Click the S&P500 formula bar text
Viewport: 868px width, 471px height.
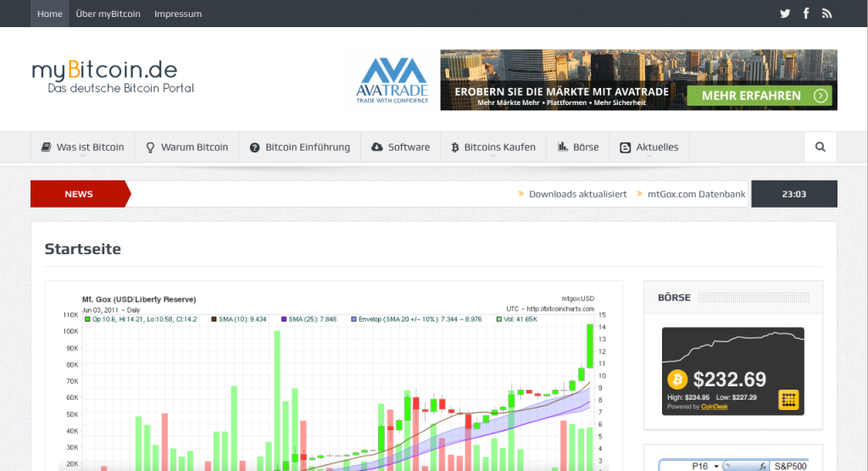(x=791, y=467)
